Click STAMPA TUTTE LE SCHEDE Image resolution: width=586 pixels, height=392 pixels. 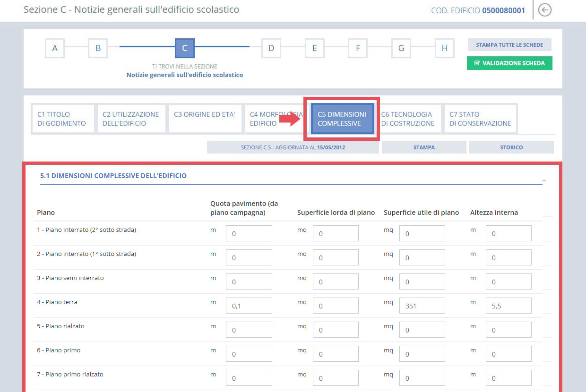pyautogui.click(x=509, y=45)
